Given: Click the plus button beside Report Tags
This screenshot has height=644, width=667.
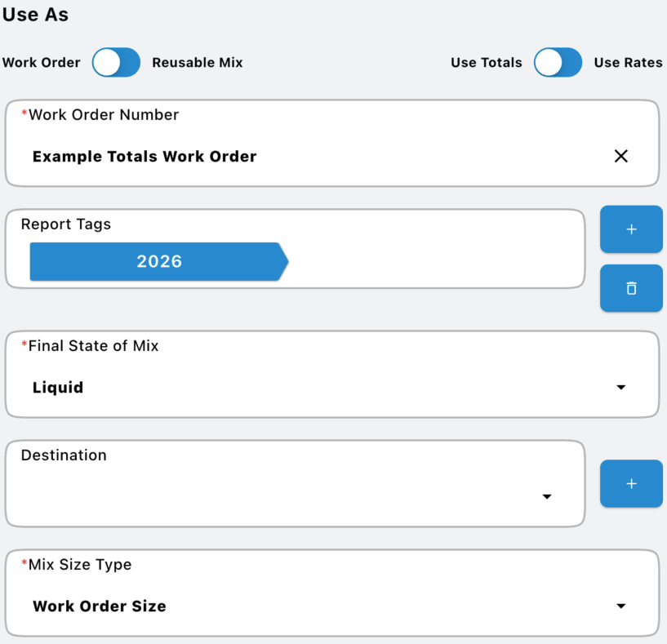Looking at the screenshot, I should [631, 229].
